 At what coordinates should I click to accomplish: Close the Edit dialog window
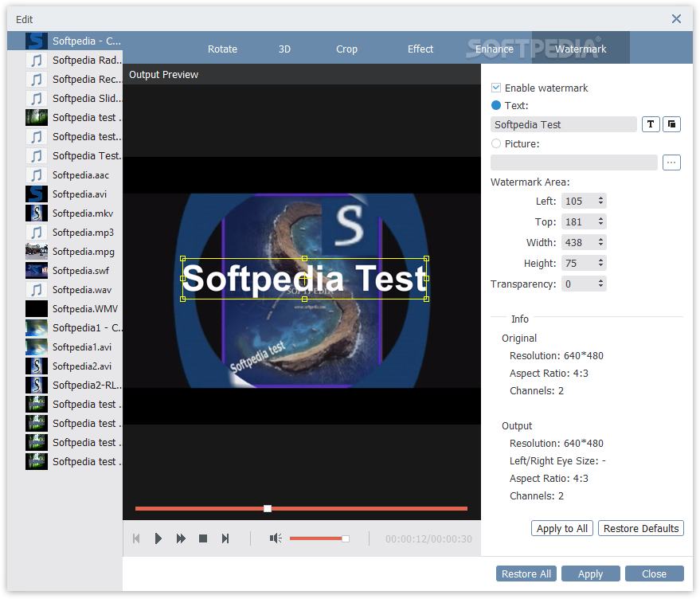(x=676, y=19)
